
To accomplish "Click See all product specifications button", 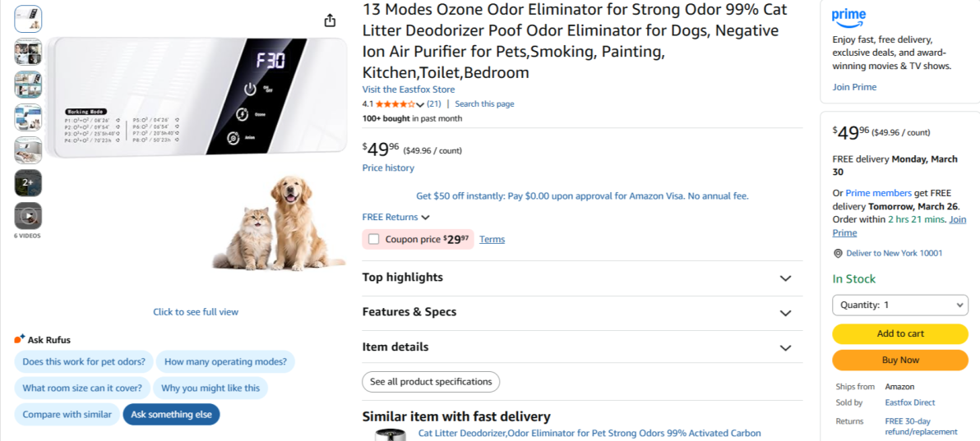I will pos(431,382).
